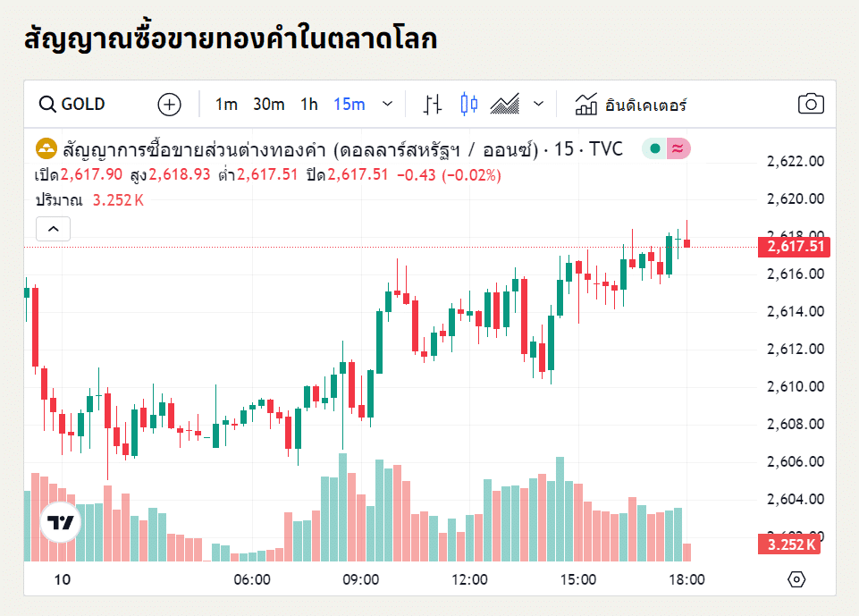859x616 pixels.
Task: Open the อินดิเคเตอร์ indicators icon
Action: pyautogui.click(x=585, y=105)
